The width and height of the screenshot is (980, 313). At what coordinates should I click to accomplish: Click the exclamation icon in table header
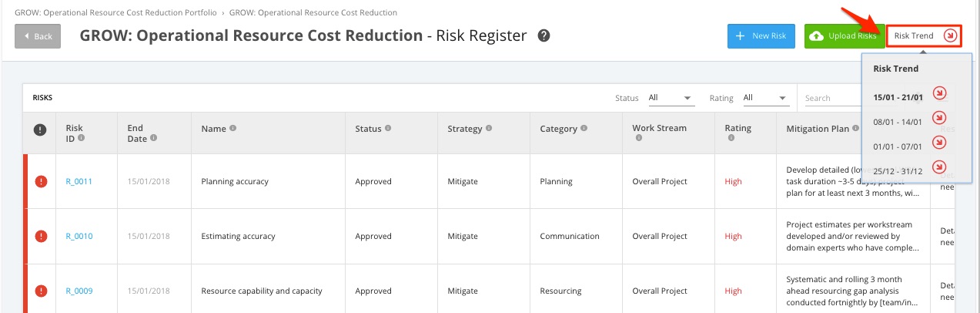pyautogui.click(x=40, y=130)
